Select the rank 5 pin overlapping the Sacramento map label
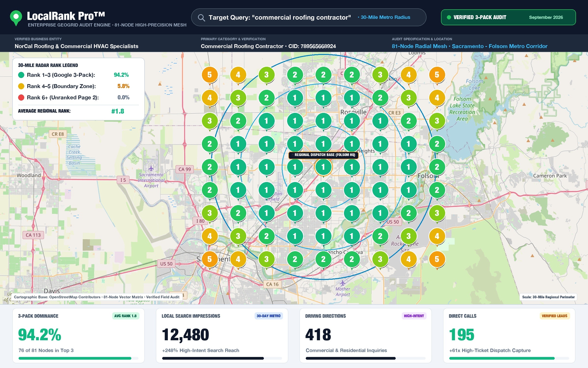 pyautogui.click(x=209, y=259)
